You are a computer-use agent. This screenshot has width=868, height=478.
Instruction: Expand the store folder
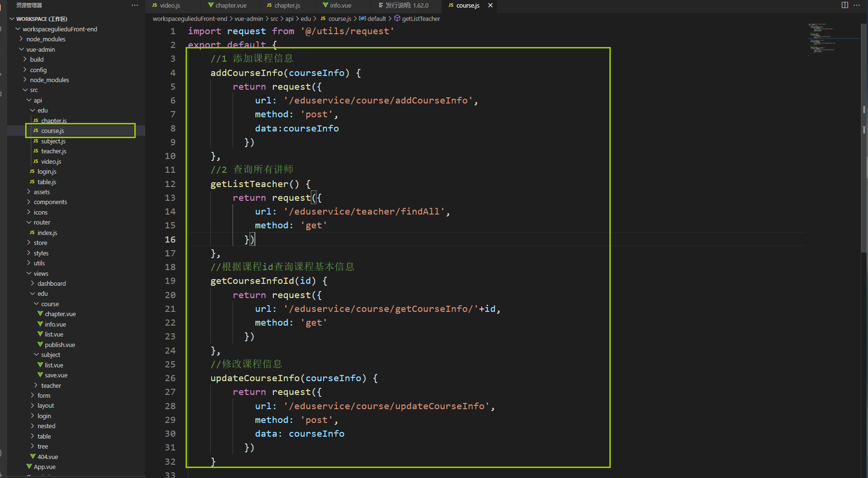click(29, 243)
